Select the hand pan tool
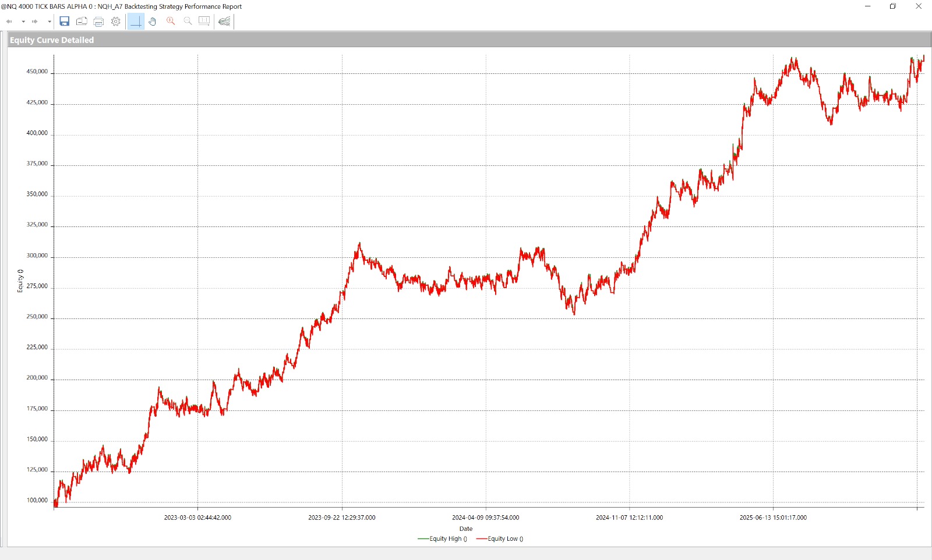932x560 pixels. tap(153, 22)
